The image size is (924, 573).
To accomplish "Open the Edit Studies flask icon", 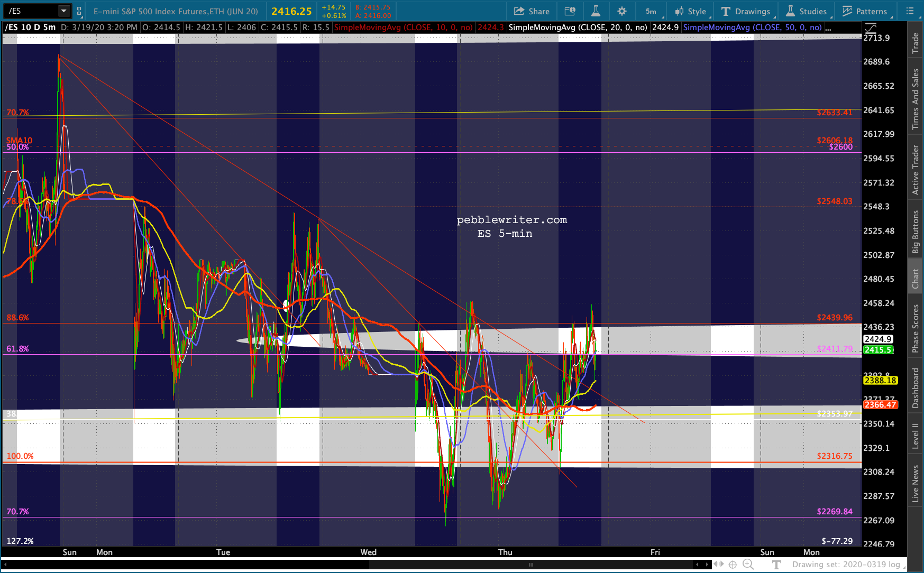I will pyautogui.click(x=596, y=11).
